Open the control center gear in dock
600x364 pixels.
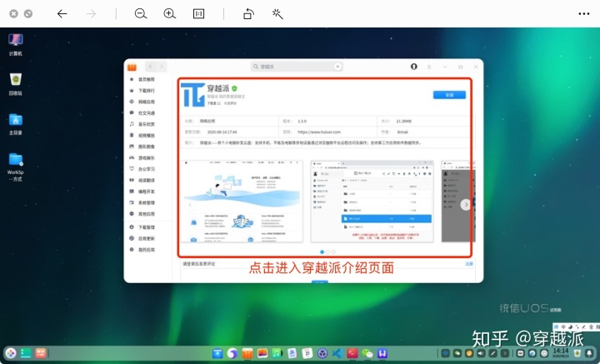click(322, 353)
